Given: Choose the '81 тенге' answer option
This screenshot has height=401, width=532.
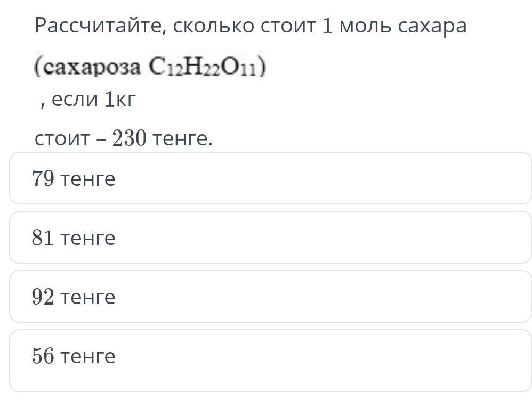Looking at the screenshot, I should click(x=270, y=238).
